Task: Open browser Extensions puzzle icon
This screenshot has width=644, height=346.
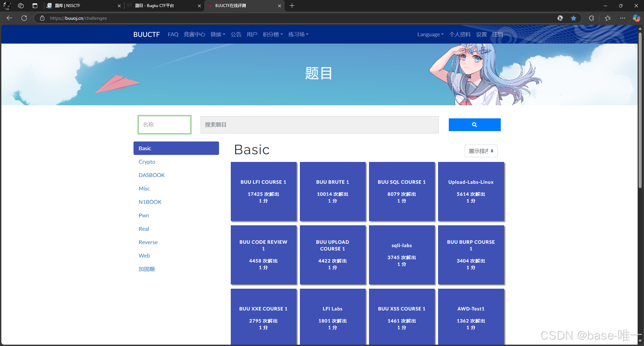Action: (x=591, y=18)
